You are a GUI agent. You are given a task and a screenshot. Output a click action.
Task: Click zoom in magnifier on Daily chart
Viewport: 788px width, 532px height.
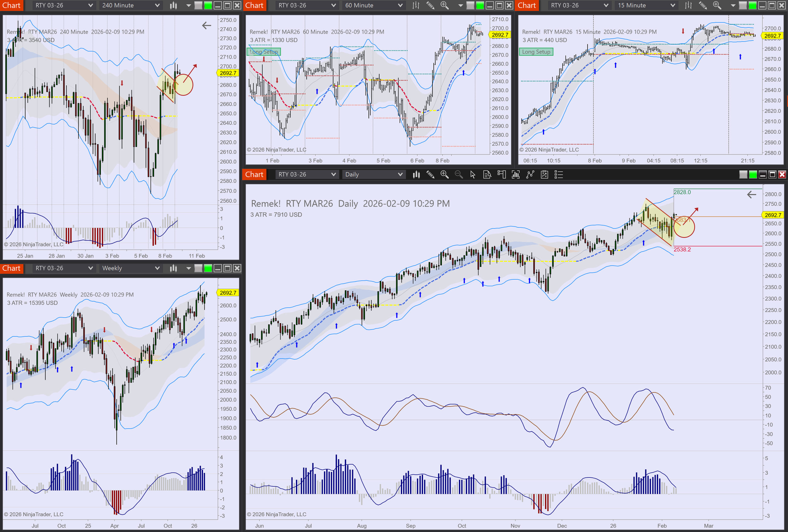[444, 175]
